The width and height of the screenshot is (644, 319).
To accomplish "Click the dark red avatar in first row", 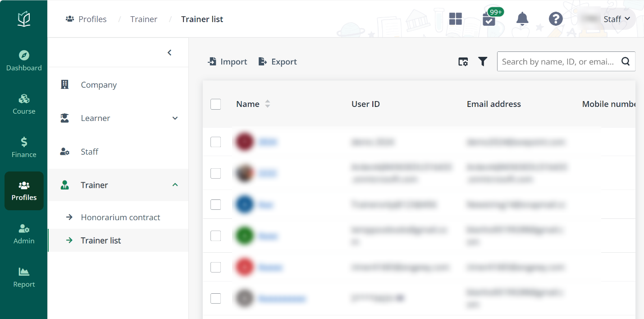I will click(245, 142).
